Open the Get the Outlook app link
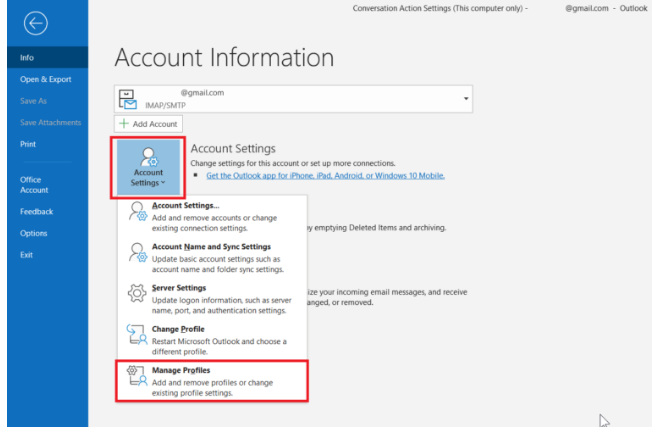Image resolution: width=652 pixels, height=432 pixels. click(x=325, y=175)
